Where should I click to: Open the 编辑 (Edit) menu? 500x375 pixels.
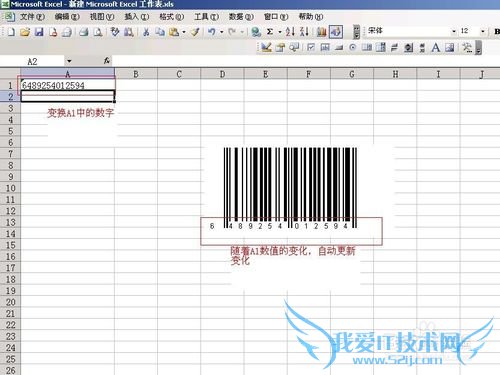tap(67, 16)
